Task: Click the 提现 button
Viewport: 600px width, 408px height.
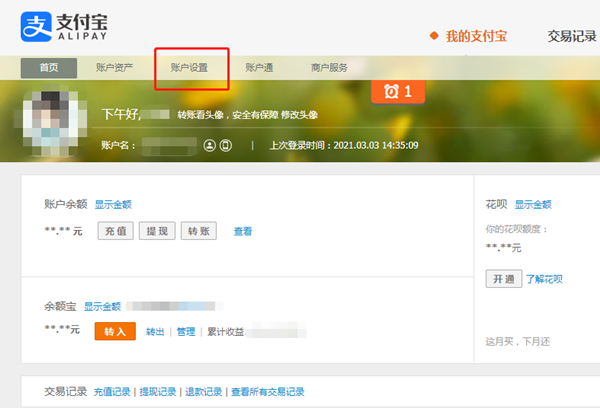Action: [x=157, y=231]
